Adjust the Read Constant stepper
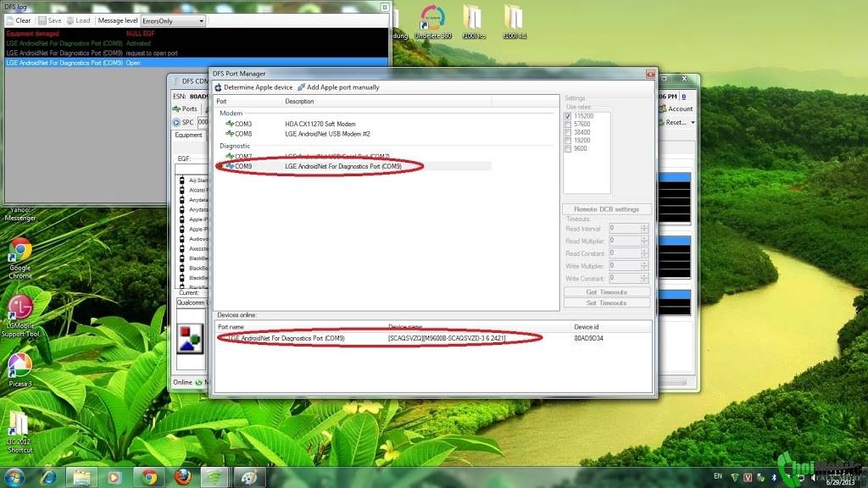Viewport: 868px width, 488px height. [644, 252]
